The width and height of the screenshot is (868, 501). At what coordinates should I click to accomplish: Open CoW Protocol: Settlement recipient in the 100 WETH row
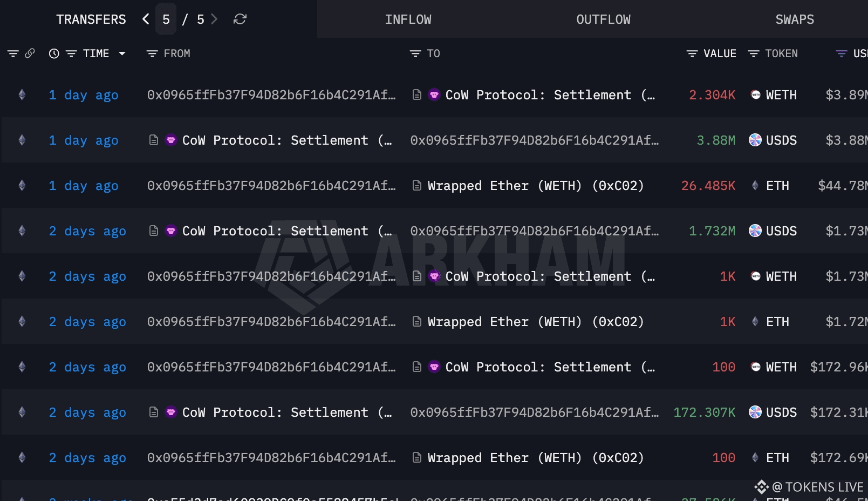point(550,367)
